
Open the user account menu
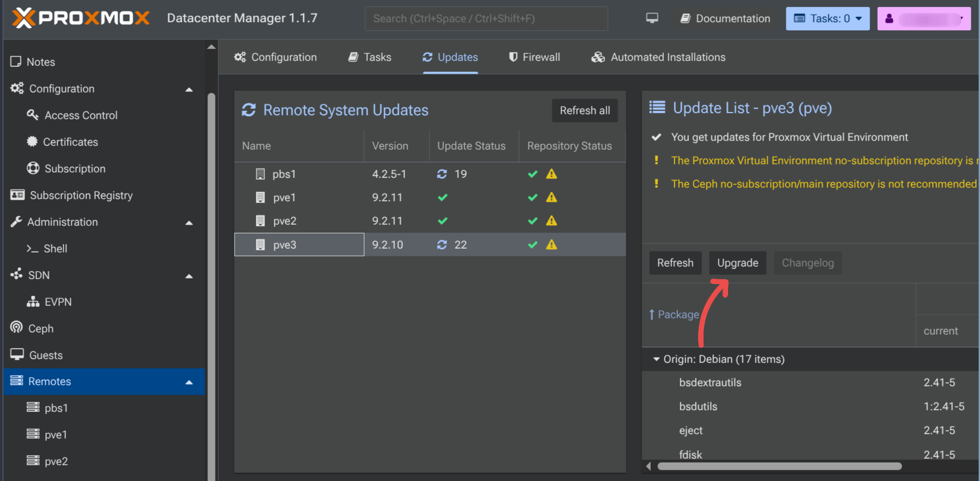[924, 18]
